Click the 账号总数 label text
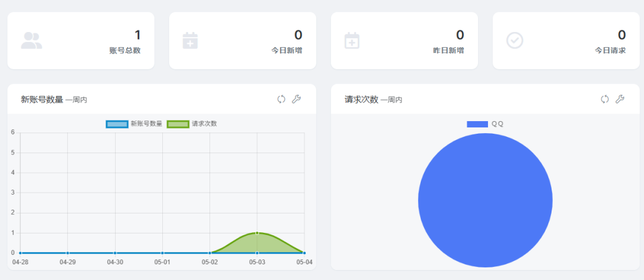The height and width of the screenshot is (280, 644). 125,51
